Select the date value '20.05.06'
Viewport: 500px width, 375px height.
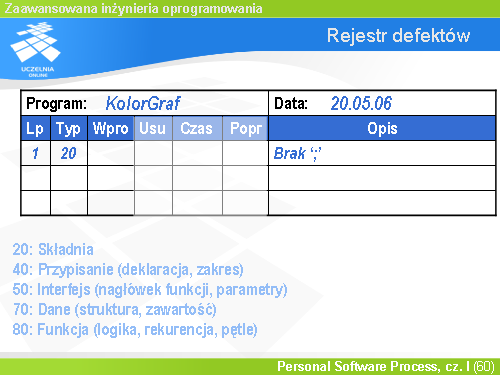click(x=361, y=103)
